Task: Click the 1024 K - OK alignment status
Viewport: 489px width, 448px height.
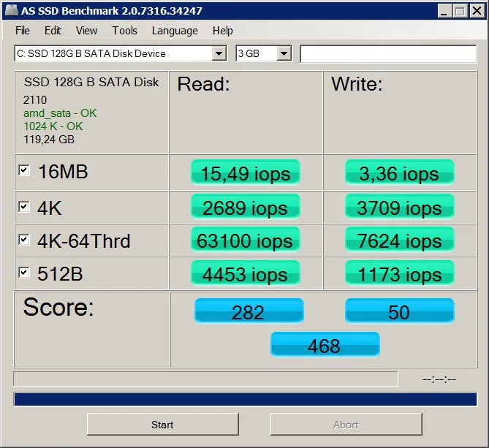Action: tap(53, 126)
